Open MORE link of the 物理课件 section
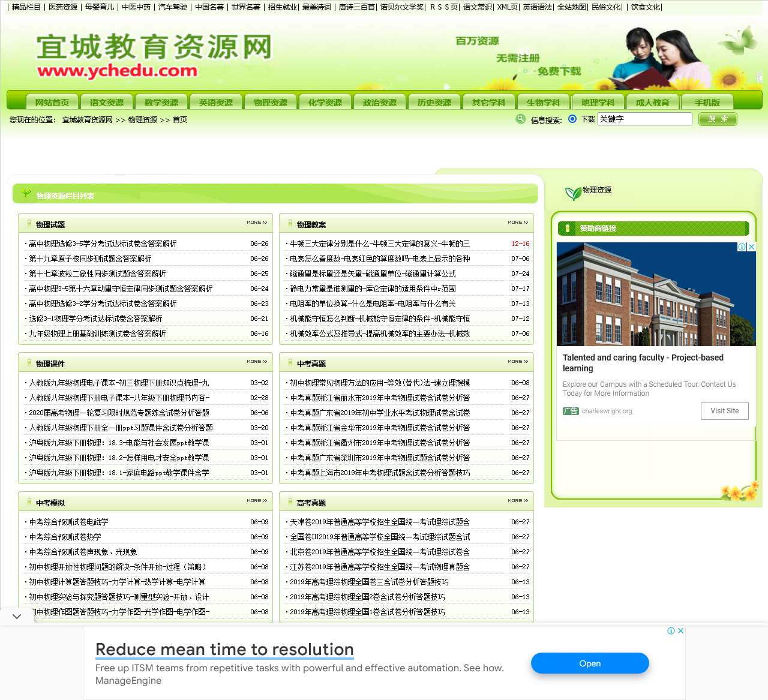Screen dimensions: 768x700 256,361
